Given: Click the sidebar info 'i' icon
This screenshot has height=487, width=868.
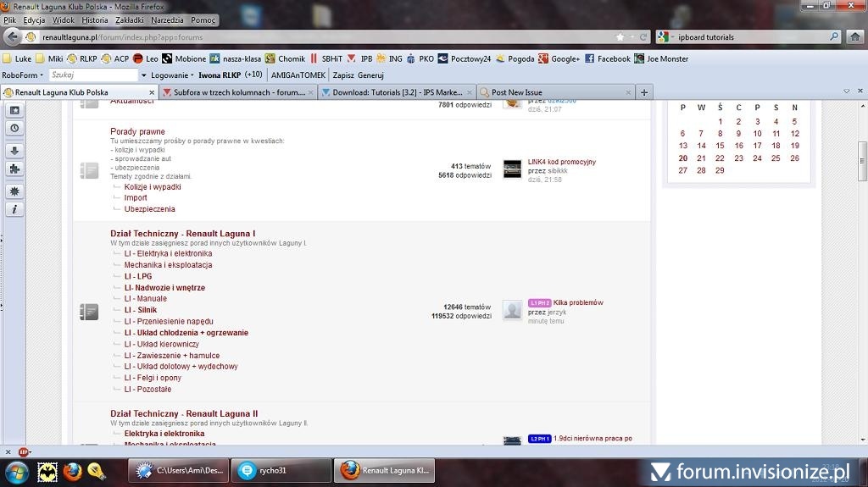Looking at the screenshot, I should click(14, 209).
